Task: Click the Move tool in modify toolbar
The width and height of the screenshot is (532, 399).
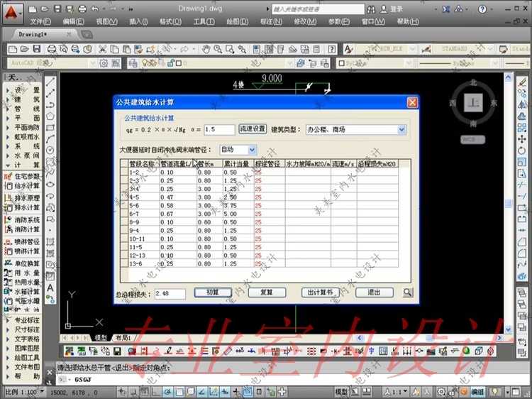Action: point(522,139)
